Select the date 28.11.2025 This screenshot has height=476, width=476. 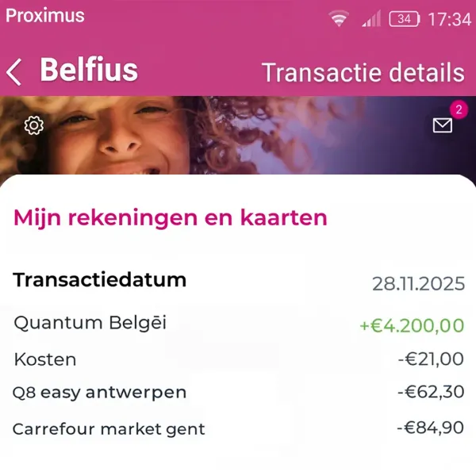[418, 284]
